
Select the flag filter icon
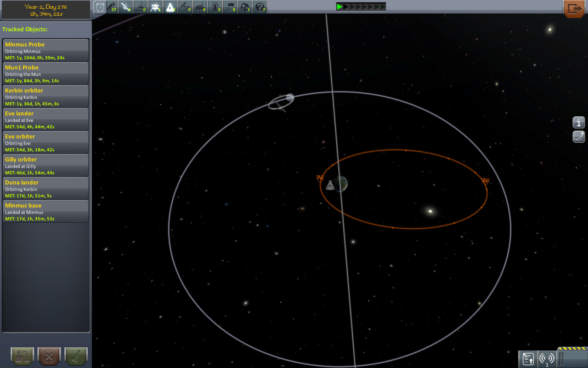click(230, 7)
